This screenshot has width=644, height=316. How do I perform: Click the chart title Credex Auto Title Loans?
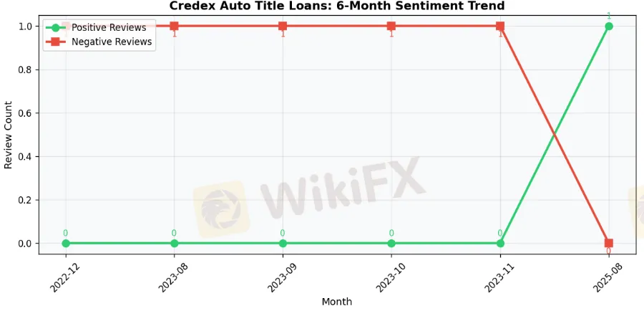coord(336,6)
